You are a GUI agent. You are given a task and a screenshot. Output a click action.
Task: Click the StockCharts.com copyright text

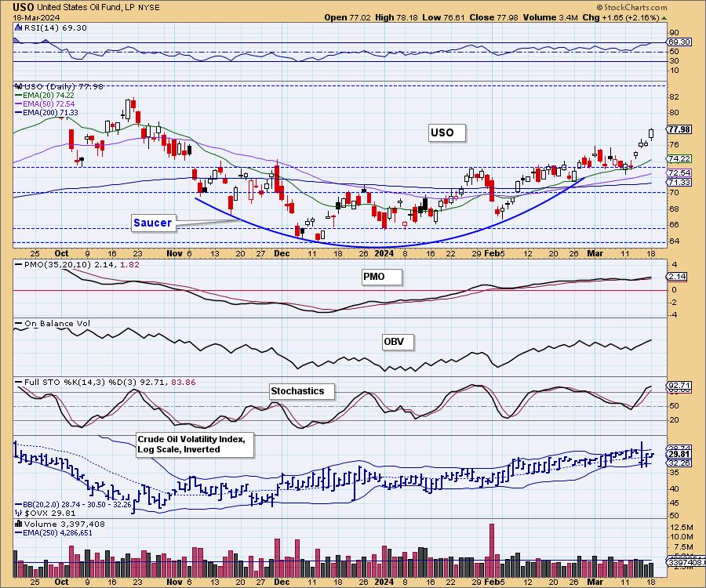(631, 7)
